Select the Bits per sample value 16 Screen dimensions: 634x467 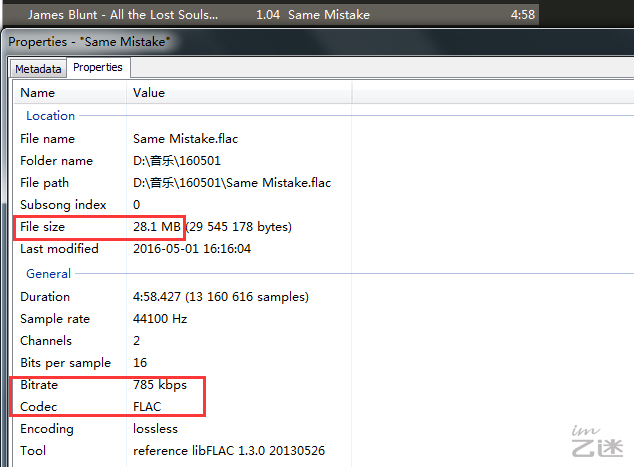point(140,363)
